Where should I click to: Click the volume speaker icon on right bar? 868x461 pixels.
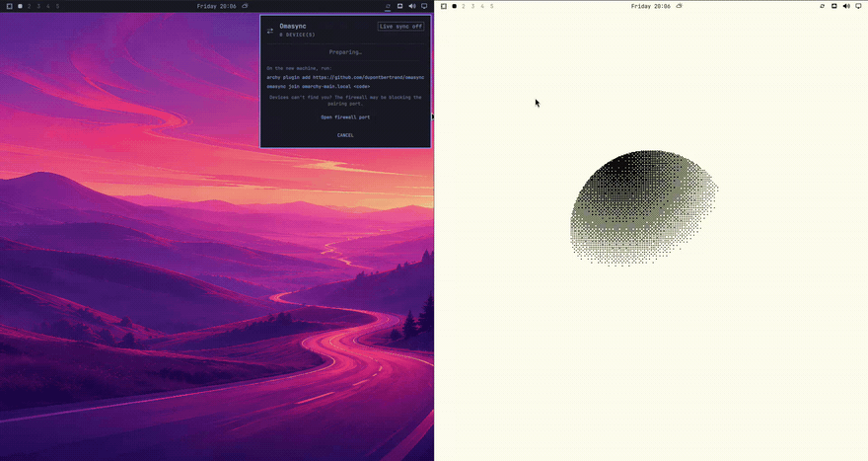tap(846, 6)
